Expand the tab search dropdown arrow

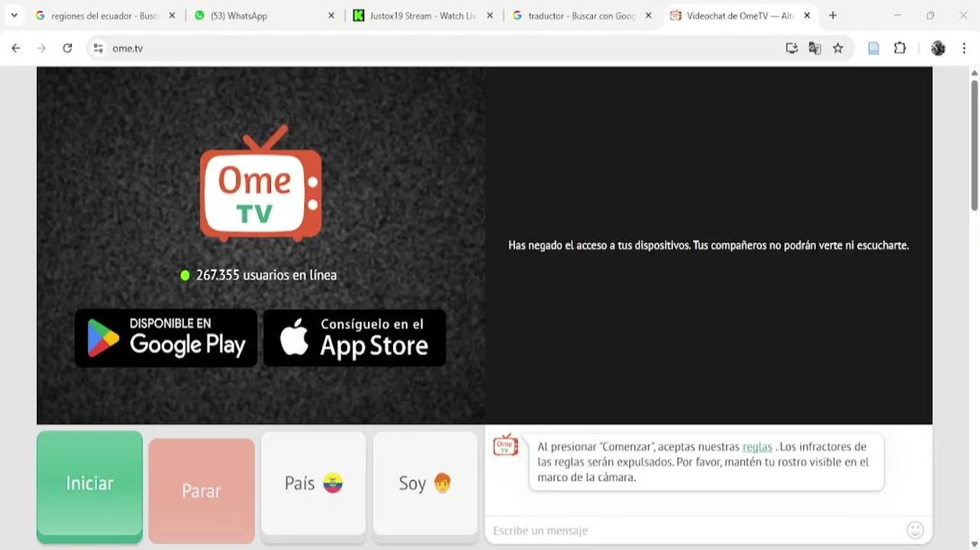click(14, 15)
